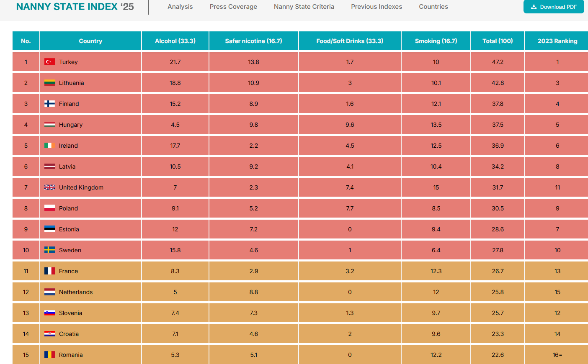Click Turkey's total score 47.2
Image resolution: width=588 pixels, height=364 pixels.
pos(498,62)
